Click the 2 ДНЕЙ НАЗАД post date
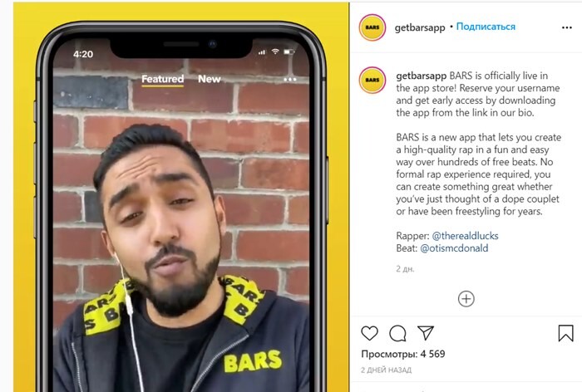 click(x=386, y=370)
